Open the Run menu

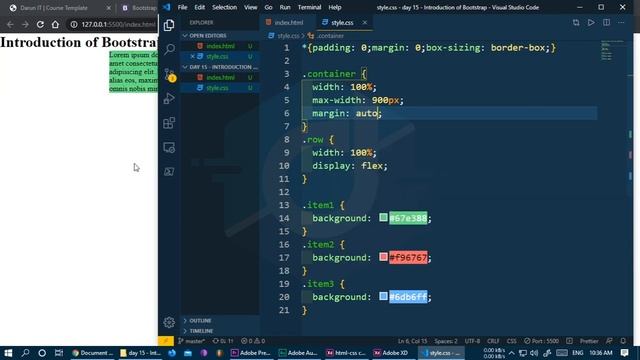[x=285, y=7]
